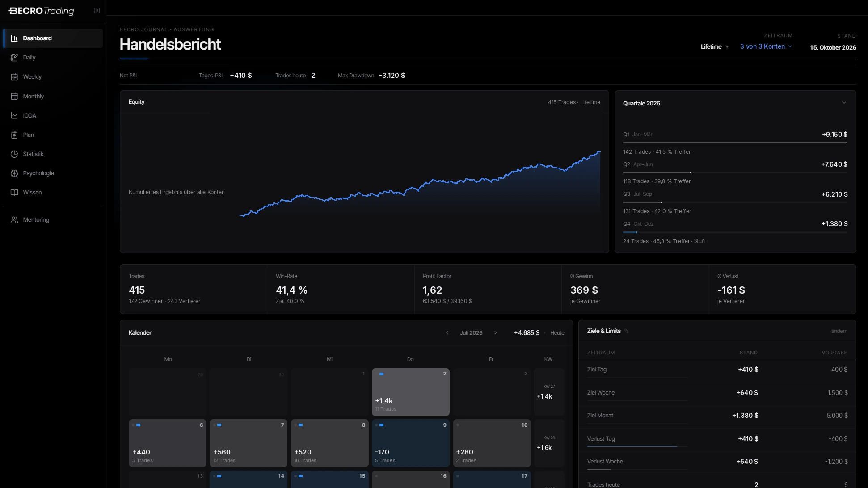Click the Q3 Jul–Sep value +6.210 $
This screenshot has height=488, width=868.
834,194
